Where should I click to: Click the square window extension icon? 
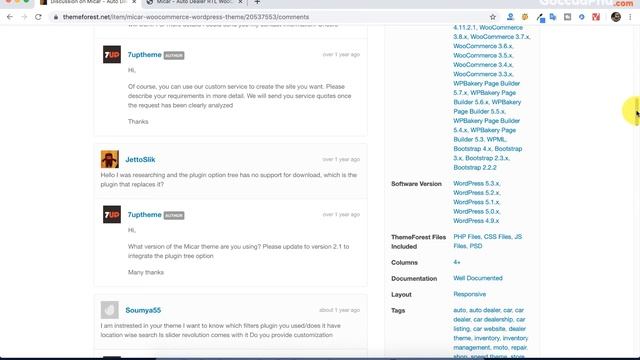[x=567, y=17]
